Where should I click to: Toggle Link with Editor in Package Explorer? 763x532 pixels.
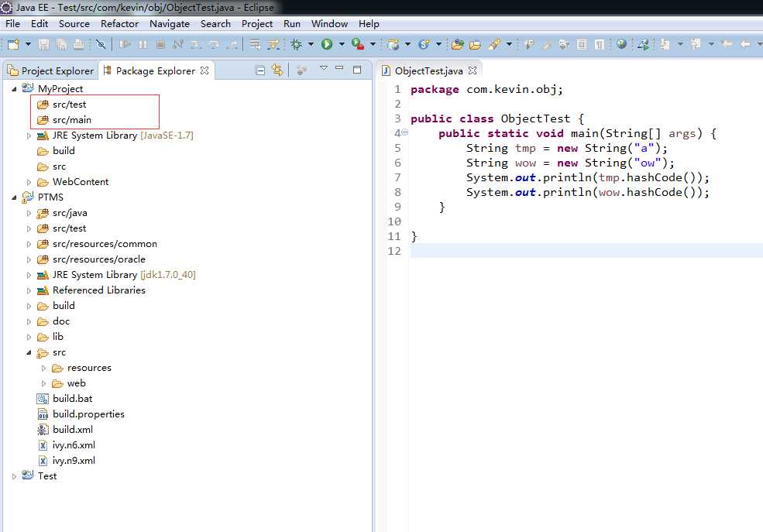tap(277, 70)
